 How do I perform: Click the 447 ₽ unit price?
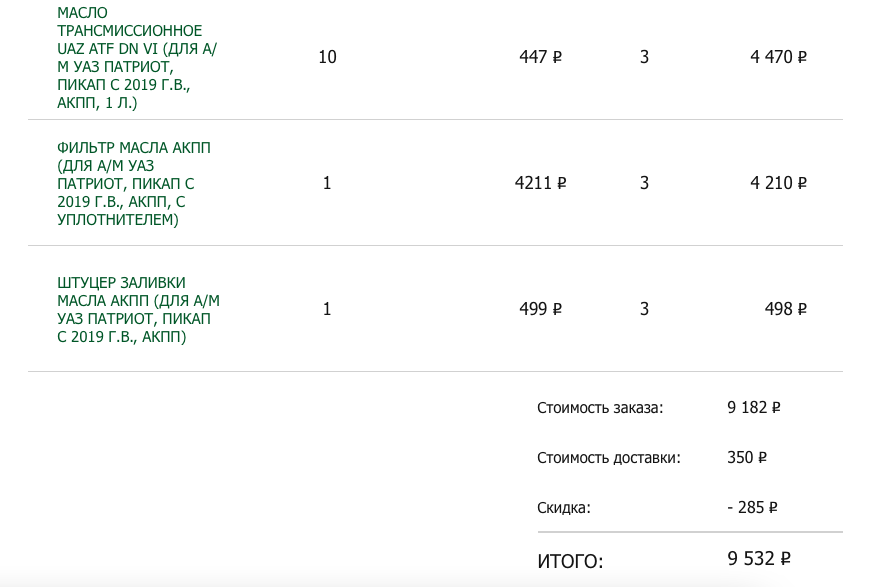pyautogui.click(x=540, y=57)
